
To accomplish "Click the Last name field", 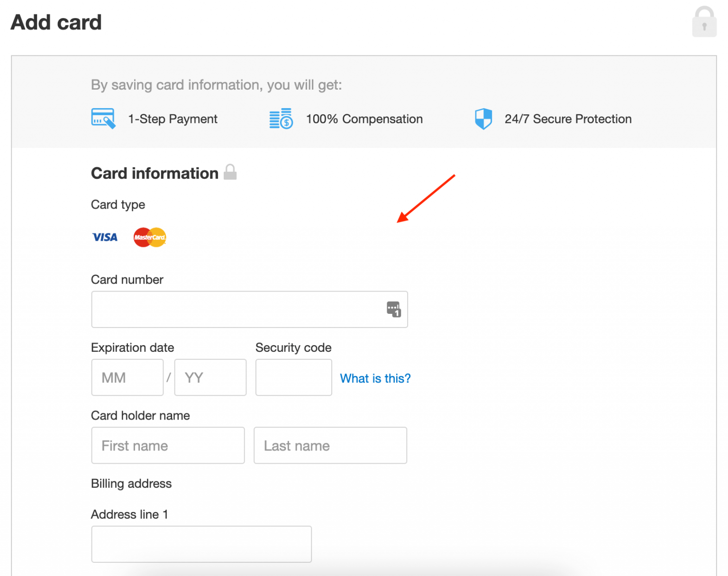I will (330, 445).
